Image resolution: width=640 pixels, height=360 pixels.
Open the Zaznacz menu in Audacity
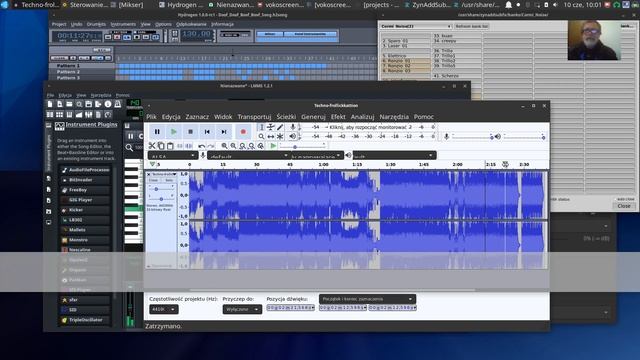(197, 117)
